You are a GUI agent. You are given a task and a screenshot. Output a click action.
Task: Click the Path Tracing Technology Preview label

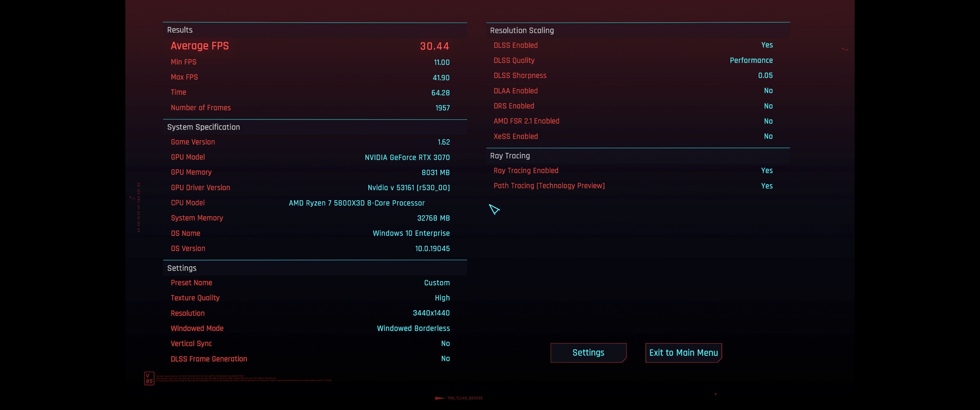point(549,186)
